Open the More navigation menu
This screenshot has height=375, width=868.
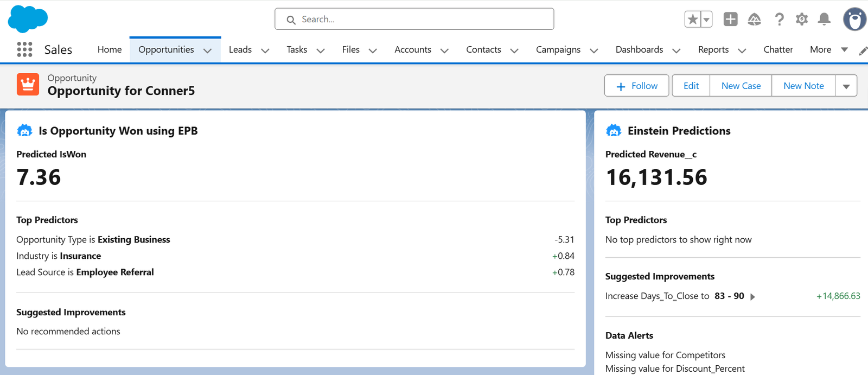tap(828, 49)
